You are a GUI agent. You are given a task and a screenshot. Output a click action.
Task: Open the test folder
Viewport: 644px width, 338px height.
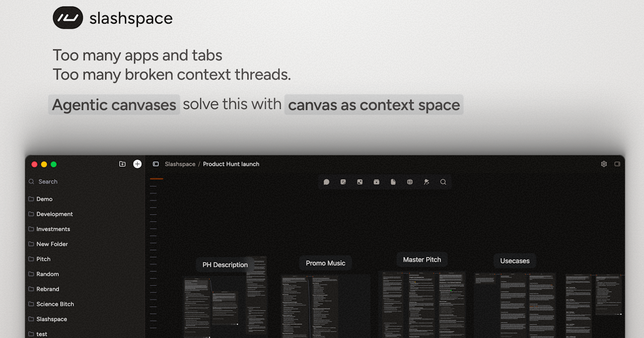[85, 334]
